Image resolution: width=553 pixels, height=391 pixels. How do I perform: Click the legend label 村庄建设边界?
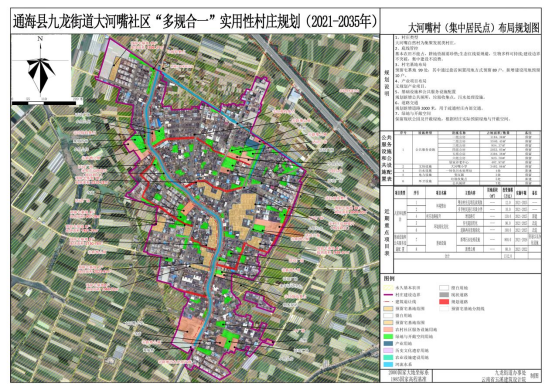(x=408, y=295)
